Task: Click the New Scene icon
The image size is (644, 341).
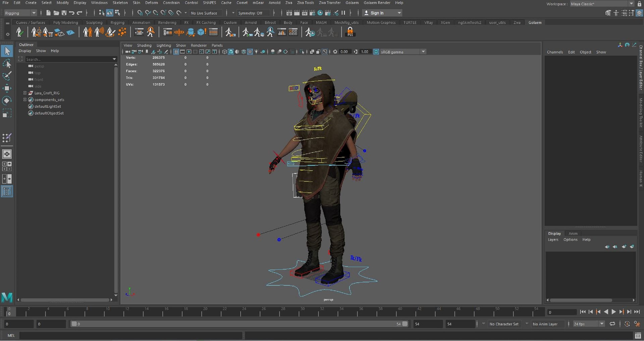Action: tap(48, 13)
